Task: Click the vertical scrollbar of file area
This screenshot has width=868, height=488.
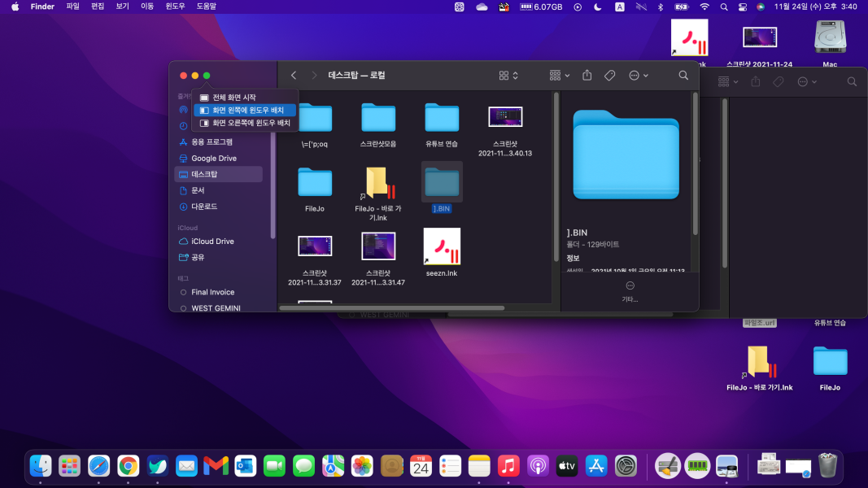Action: 556,177
